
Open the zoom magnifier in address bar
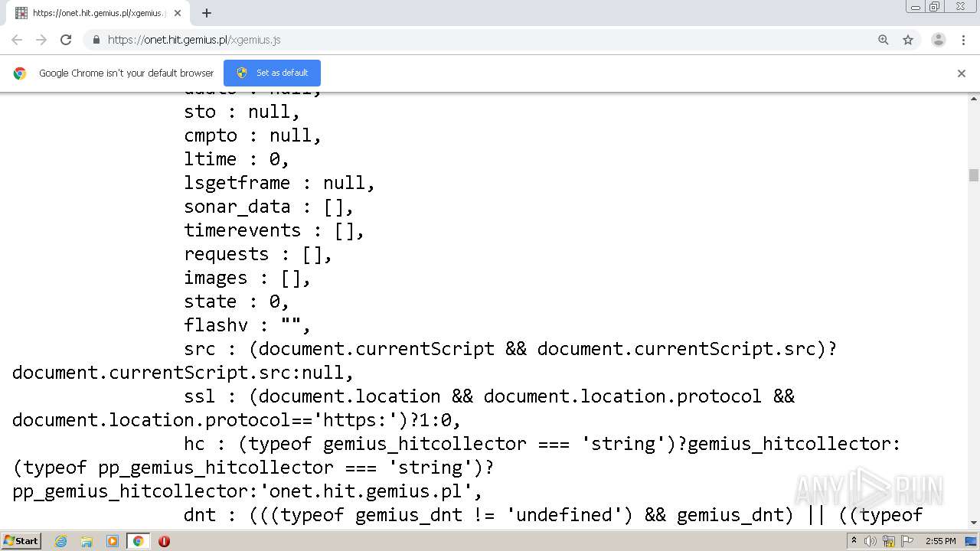coord(884,40)
